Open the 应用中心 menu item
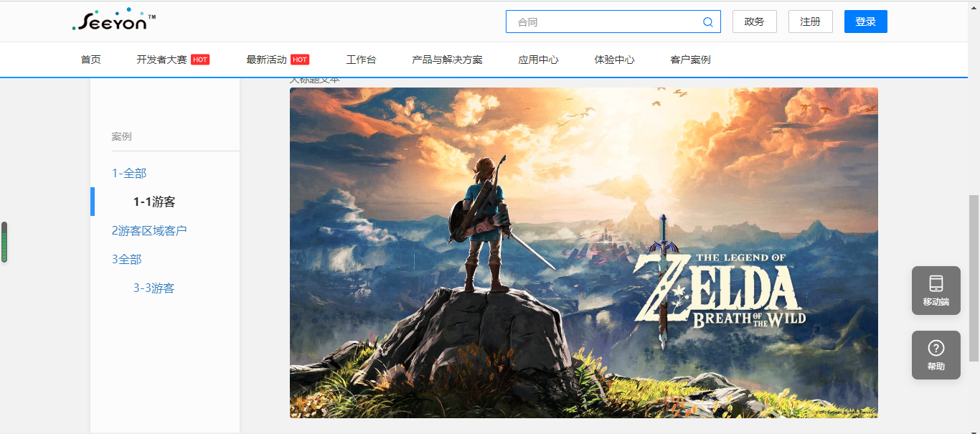Image resolution: width=980 pixels, height=434 pixels. [x=538, y=60]
